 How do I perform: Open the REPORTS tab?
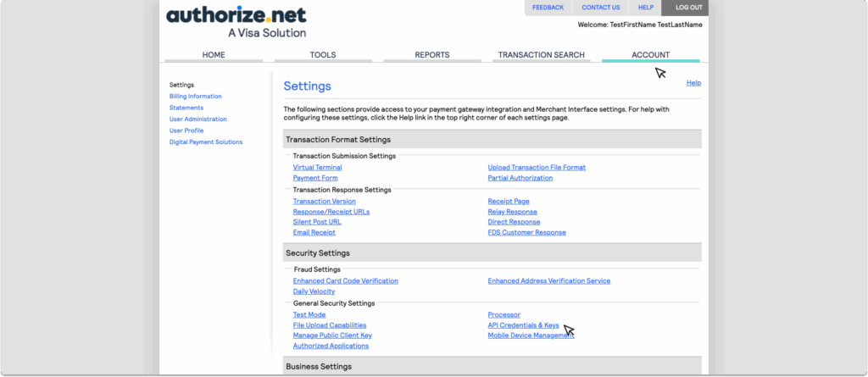click(432, 55)
